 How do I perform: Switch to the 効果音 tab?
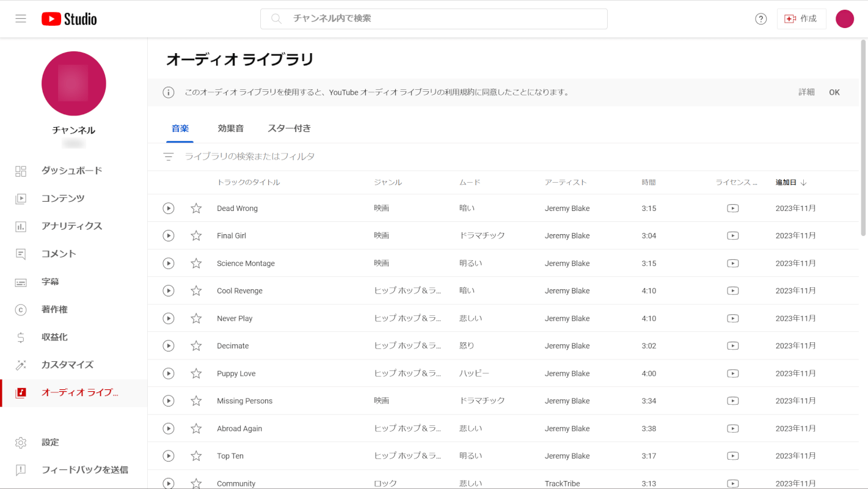point(231,128)
